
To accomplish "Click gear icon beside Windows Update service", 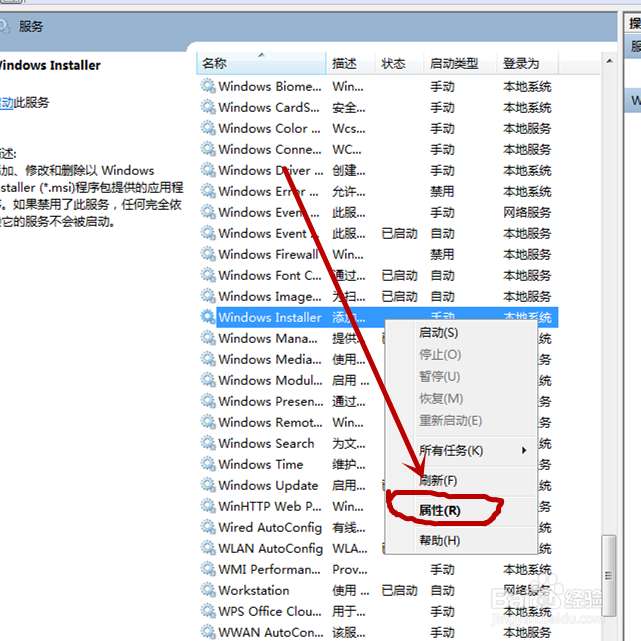I will pos(208,485).
